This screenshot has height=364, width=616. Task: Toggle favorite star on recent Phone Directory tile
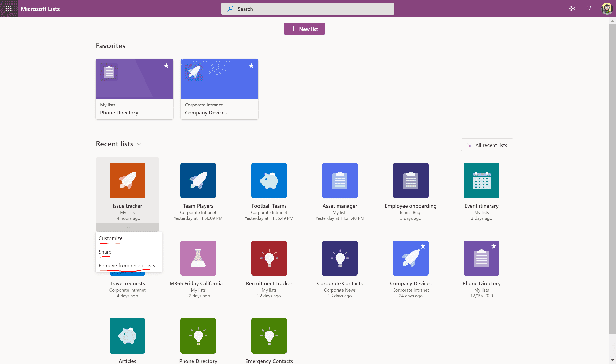tap(494, 246)
